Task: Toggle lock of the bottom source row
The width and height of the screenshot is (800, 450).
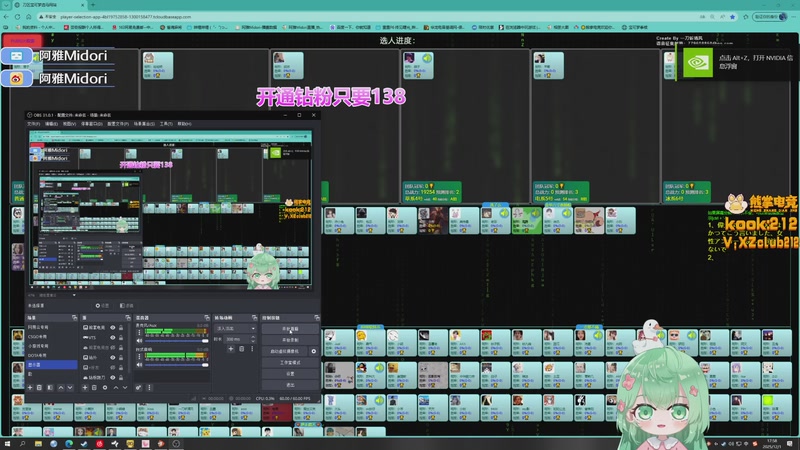Action: click(x=121, y=378)
